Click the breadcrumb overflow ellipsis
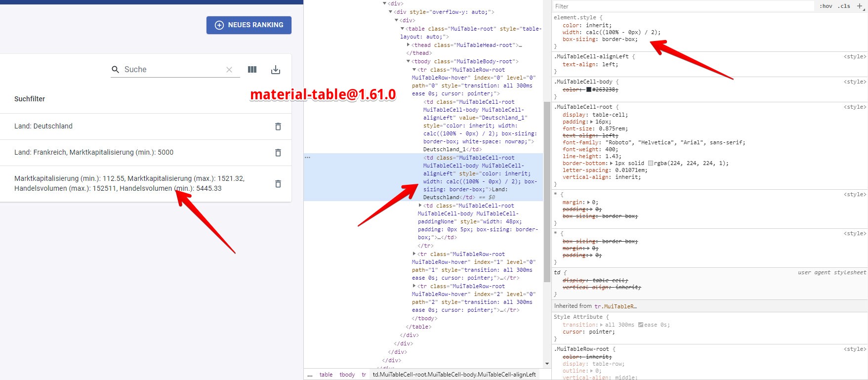 pos(310,375)
